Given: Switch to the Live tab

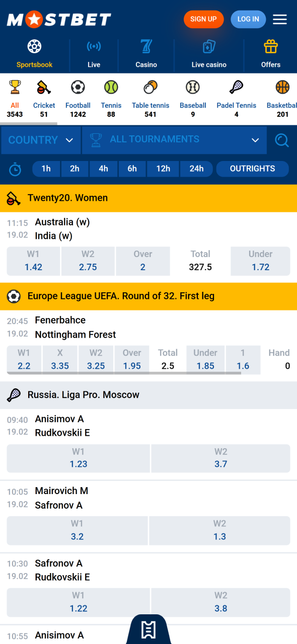Looking at the screenshot, I should coord(94,53).
